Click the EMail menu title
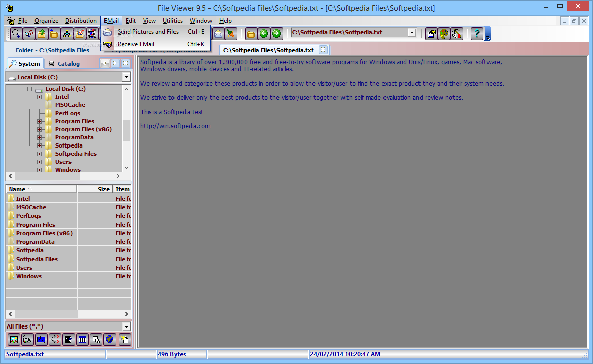Viewport: 593px width, 364px height. [111, 21]
